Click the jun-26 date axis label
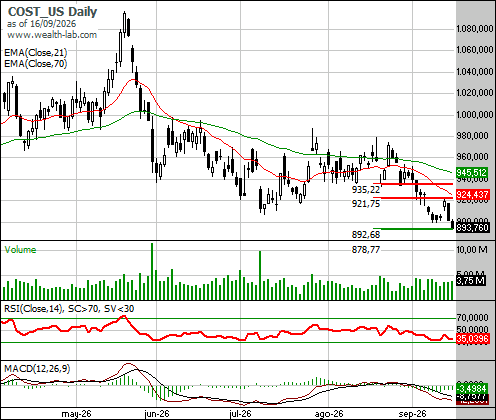Screen dimensions: 496x420 [x=157, y=414]
